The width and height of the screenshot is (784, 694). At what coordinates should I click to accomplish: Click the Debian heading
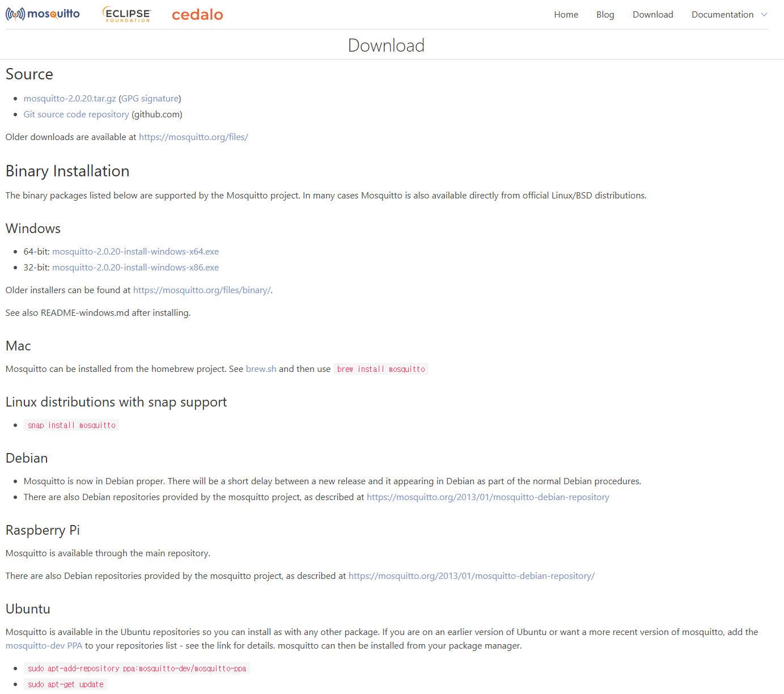coord(27,458)
